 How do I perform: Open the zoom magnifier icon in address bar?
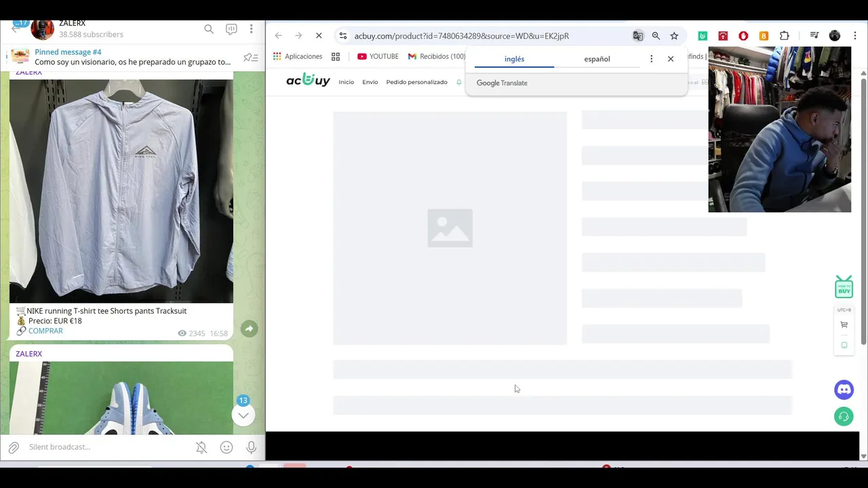(x=656, y=36)
